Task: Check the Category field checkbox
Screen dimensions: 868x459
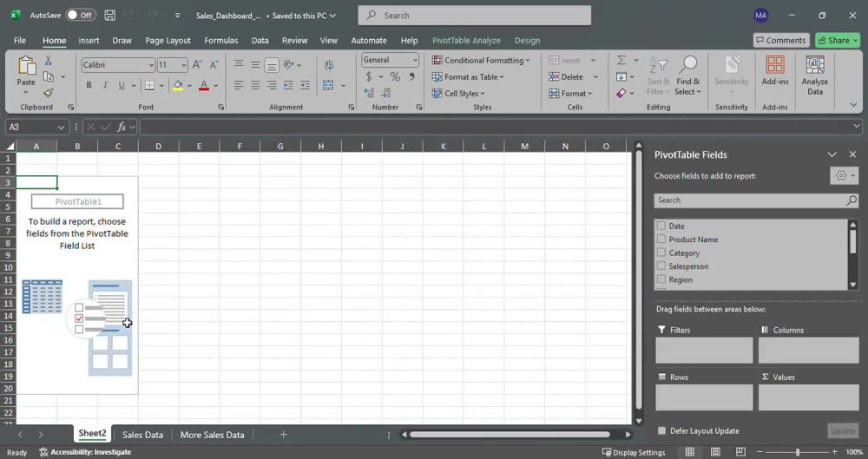Action: click(x=661, y=252)
